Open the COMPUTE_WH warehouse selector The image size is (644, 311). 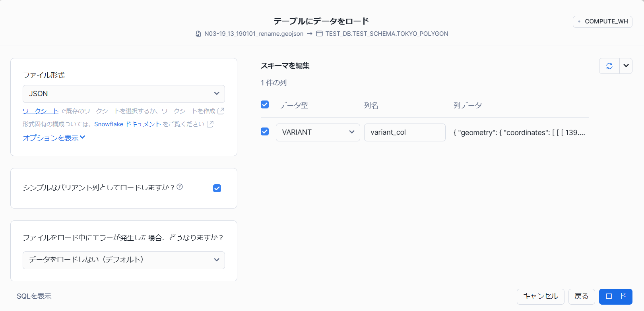pos(603,21)
